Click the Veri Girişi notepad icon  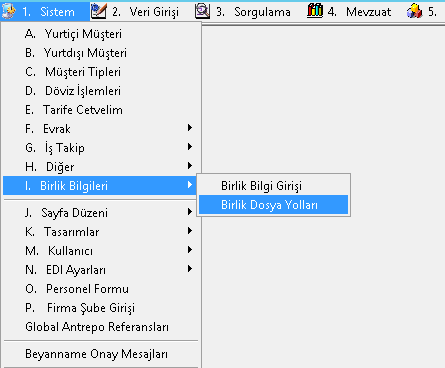[99, 11]
